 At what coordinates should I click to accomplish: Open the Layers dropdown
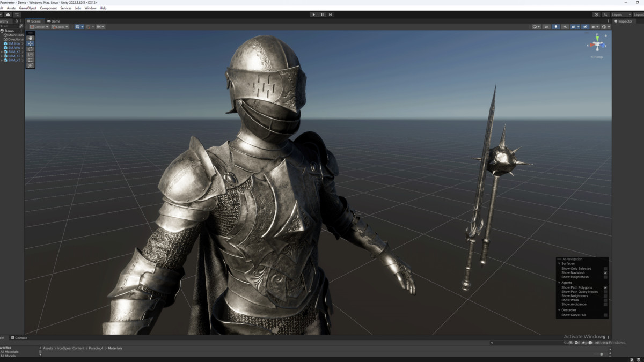pos(621,14)
